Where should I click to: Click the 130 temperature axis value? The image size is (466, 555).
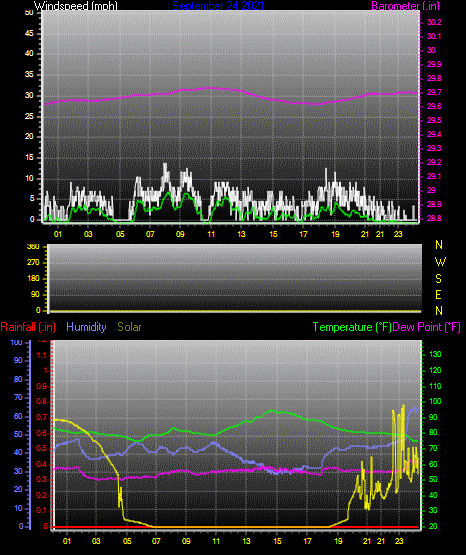(435, 354)
